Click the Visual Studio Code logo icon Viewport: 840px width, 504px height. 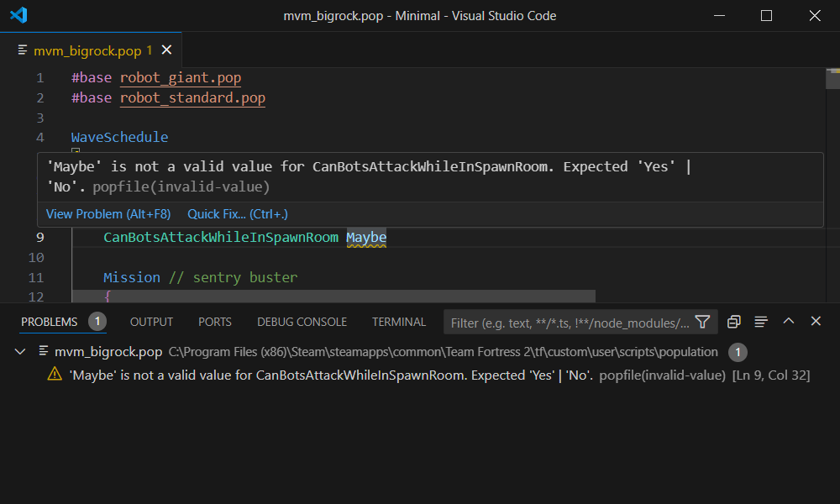[18, 15]
